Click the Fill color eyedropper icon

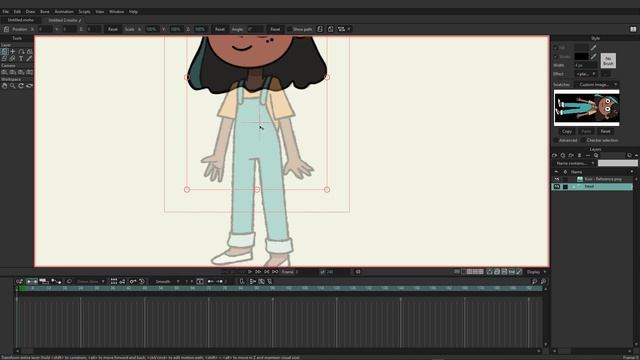point(593,48)
